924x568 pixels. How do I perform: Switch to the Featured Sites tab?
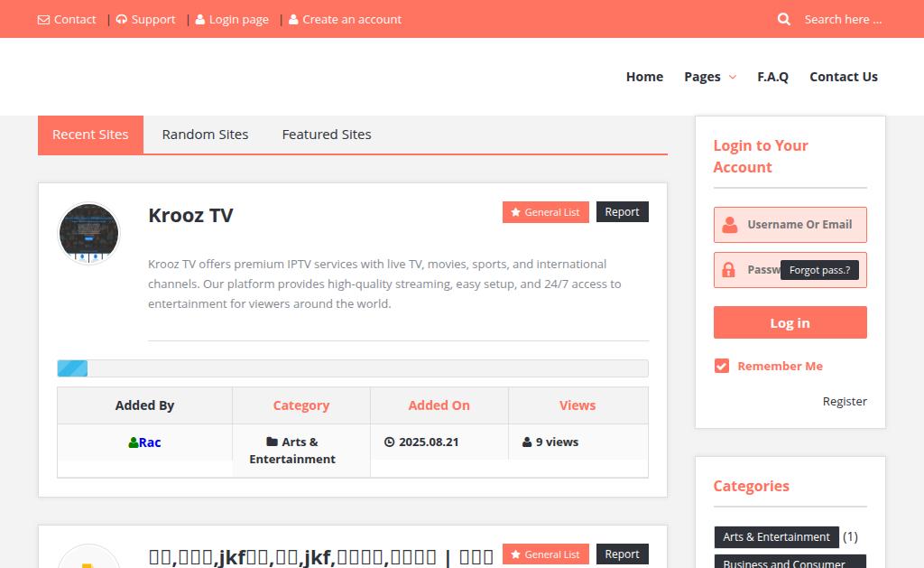pyautogui.click(x=327, y=135)
